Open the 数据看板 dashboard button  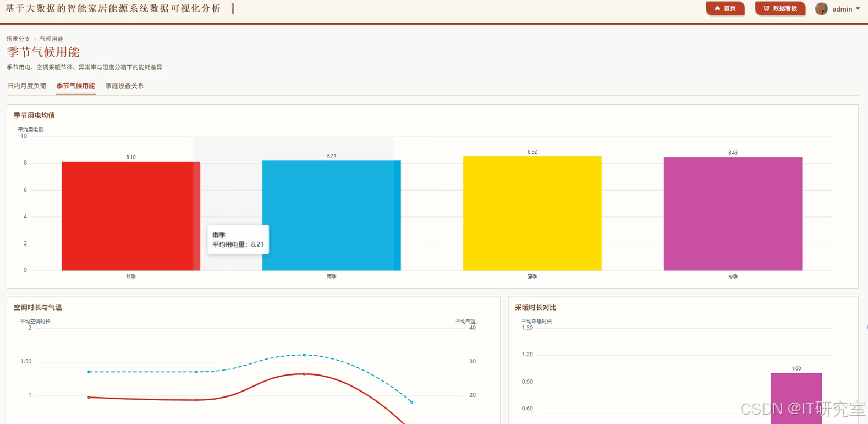click(780, 8)
